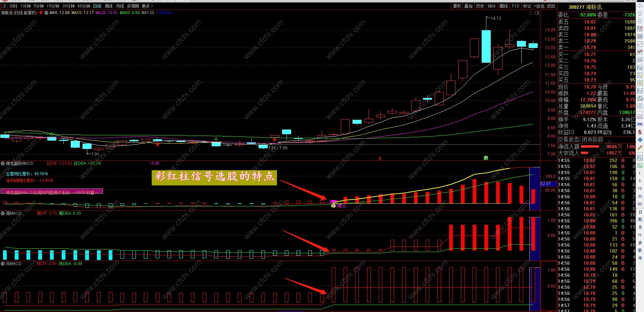
Task: Click the 跌 marker on the chart timeline
Action: (486, 158)
